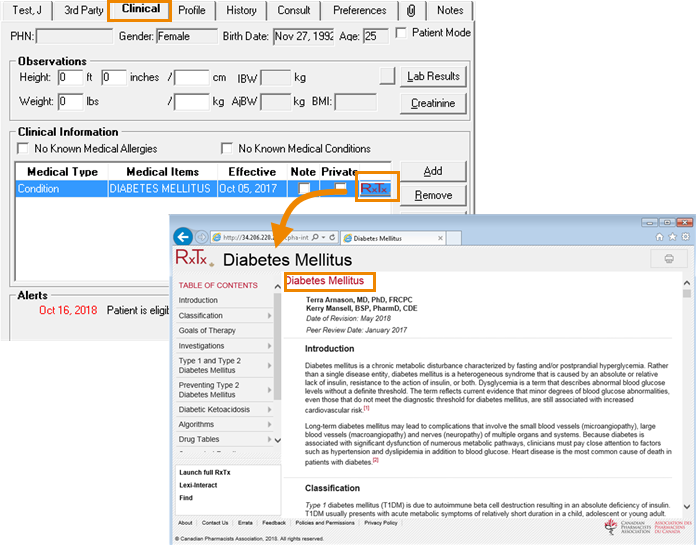Click the browser forward arrow
The height and width of the screenshot is (547, 696).
[x=202, y=237]
